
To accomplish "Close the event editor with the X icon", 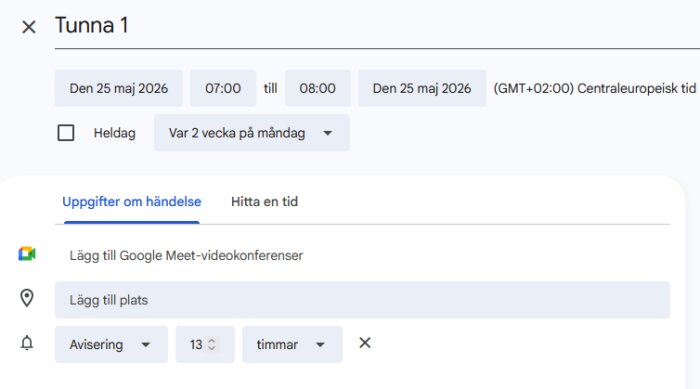I will [29, 27].
